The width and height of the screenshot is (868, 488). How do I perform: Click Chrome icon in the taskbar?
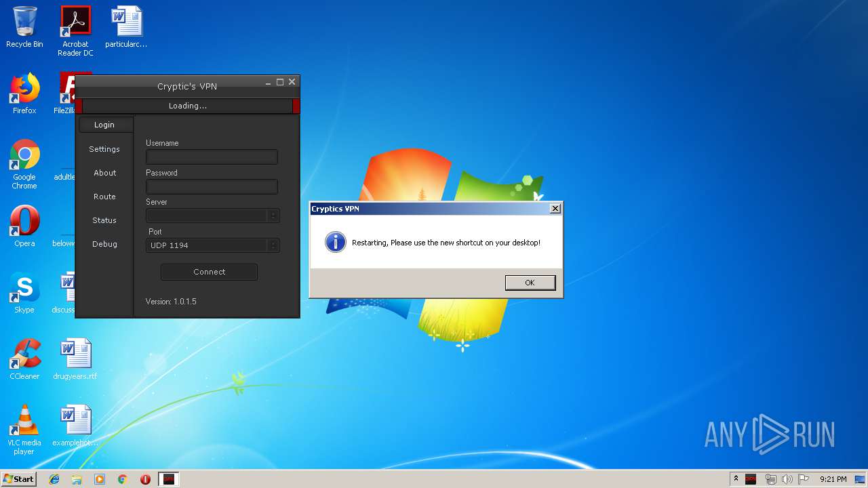(x=122, y=479)
